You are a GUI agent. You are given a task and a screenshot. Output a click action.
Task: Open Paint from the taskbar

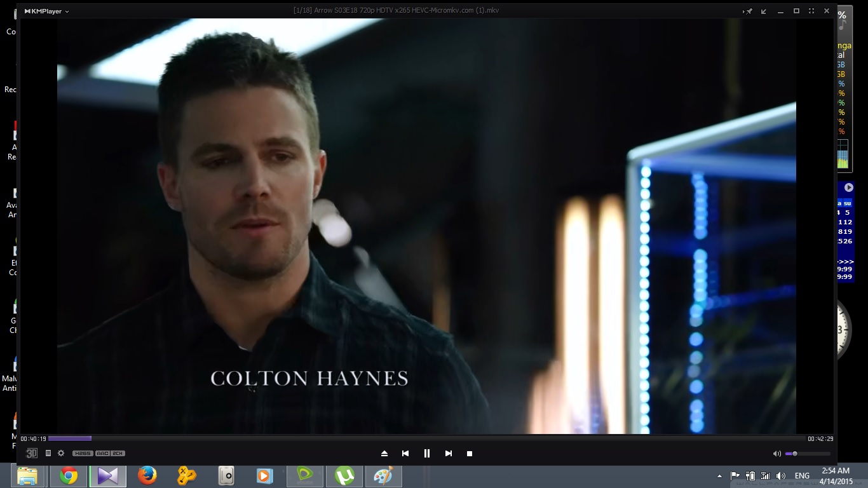[x=384, y=476]
